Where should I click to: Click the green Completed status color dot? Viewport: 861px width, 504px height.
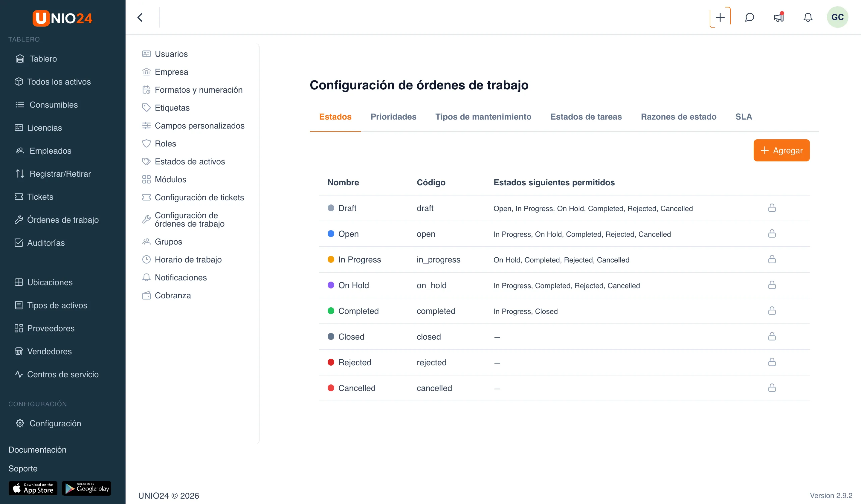(331, 311)
